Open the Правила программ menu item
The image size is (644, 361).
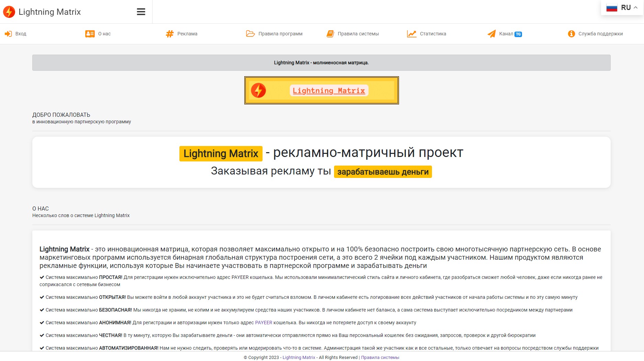tap(274, 34)
